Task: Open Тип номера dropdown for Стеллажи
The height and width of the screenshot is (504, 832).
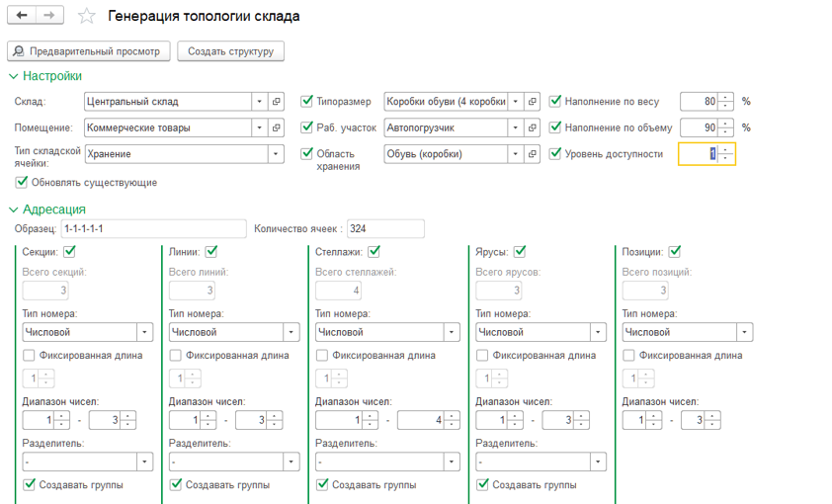Action: pyautogui.click(x=450, y=333)
